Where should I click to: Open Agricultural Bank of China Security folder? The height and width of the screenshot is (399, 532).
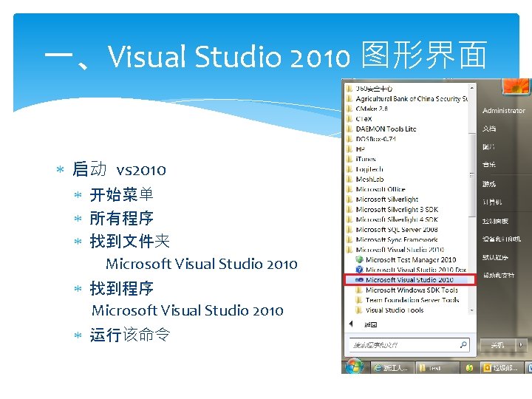406,99
